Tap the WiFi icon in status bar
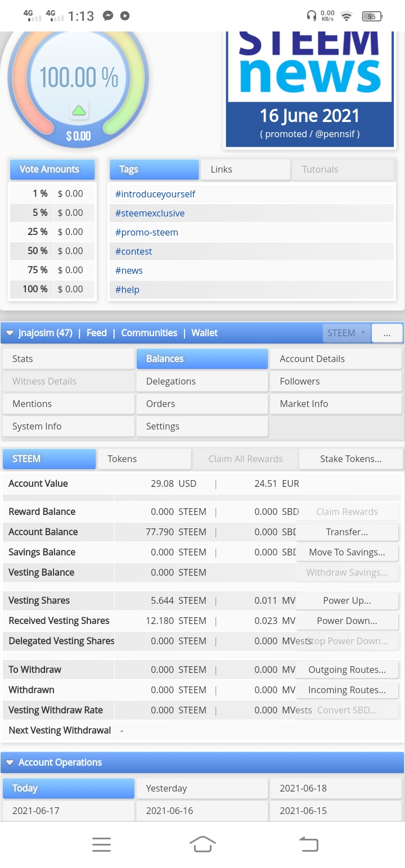 [346, 16]
